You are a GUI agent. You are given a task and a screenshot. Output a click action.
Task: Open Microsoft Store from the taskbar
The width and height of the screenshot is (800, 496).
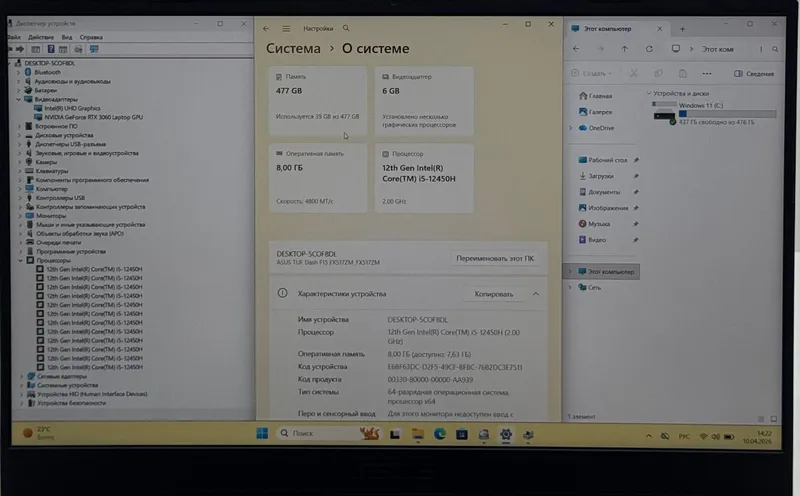click(462, 434)
